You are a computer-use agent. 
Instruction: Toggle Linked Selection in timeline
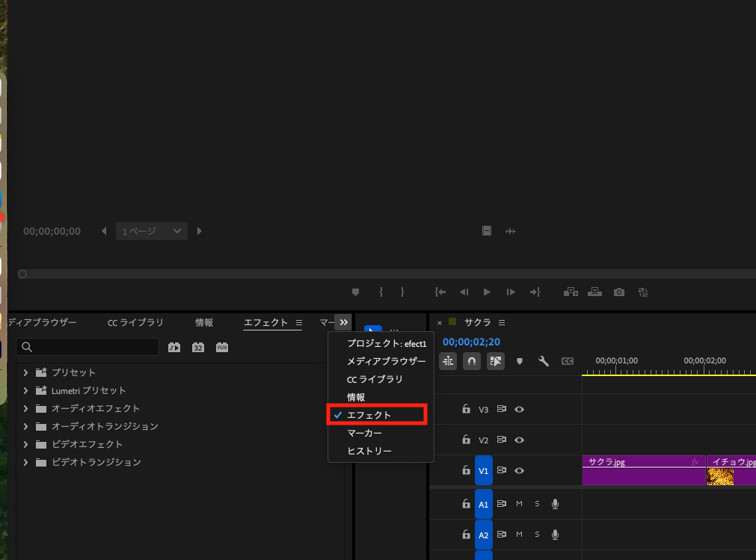coord(495,361)
